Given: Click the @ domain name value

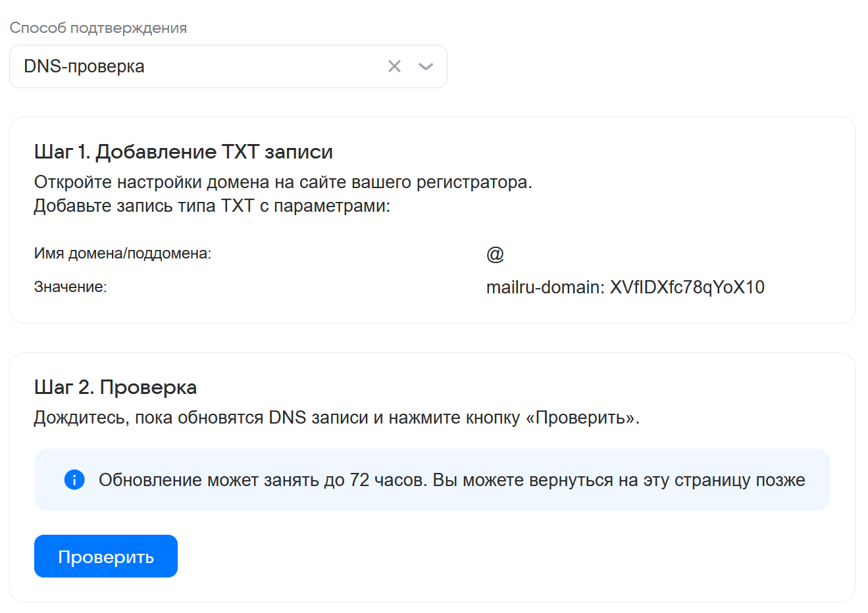Looking at the screenshot, I should pyautogui.click(x=495, y=254).
